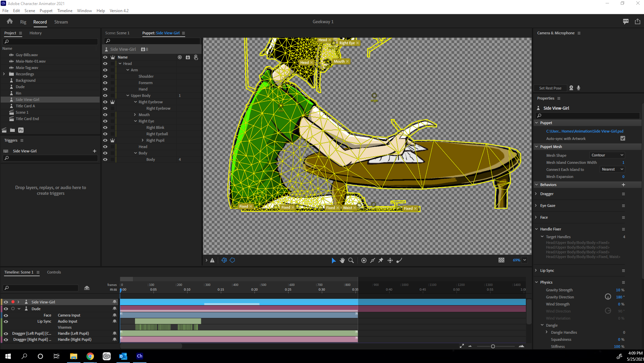This screenshot has height=363, width=644.
Task: Open the Puppet menu
Action: (46, 11)
